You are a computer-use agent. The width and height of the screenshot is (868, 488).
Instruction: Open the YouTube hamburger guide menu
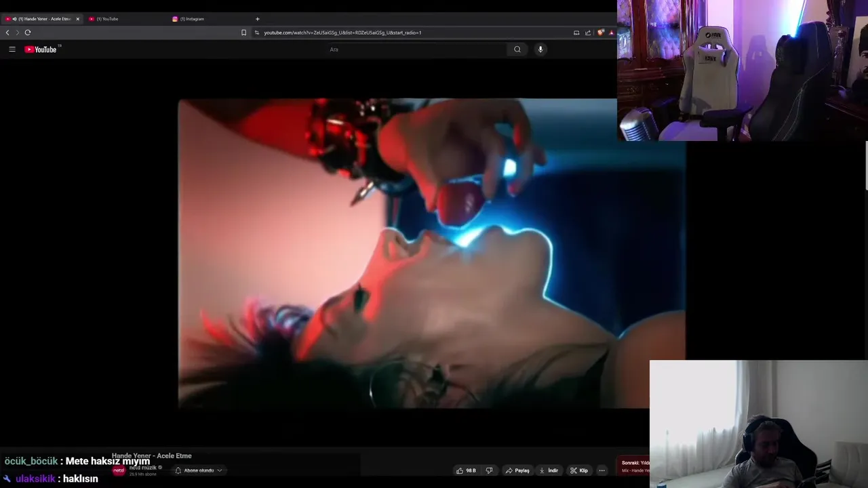[x=12, y=49]
